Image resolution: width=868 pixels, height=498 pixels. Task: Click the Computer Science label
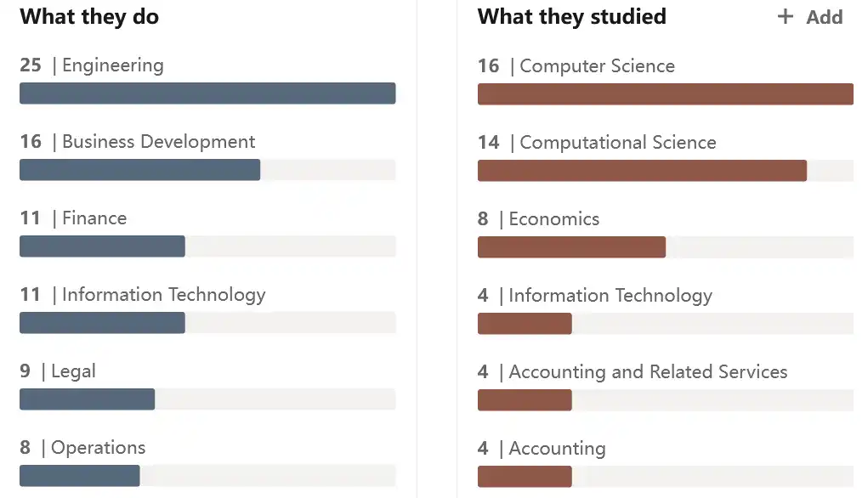pyautogui.click(x=598, y=65)
